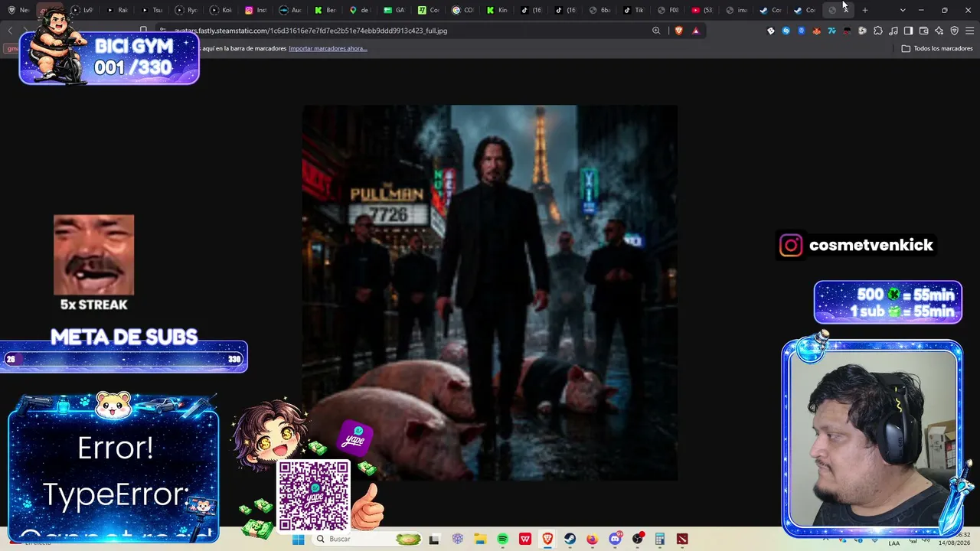The width and height of the screenshot is (980, 551).
Task: Open the Leo AI sparkle icon
Action: pos(939,31)
